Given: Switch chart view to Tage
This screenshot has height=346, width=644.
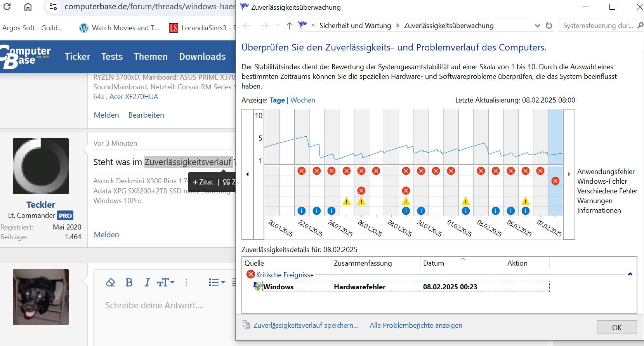Looking at the screenshot, I should click(x=277, y=100).
